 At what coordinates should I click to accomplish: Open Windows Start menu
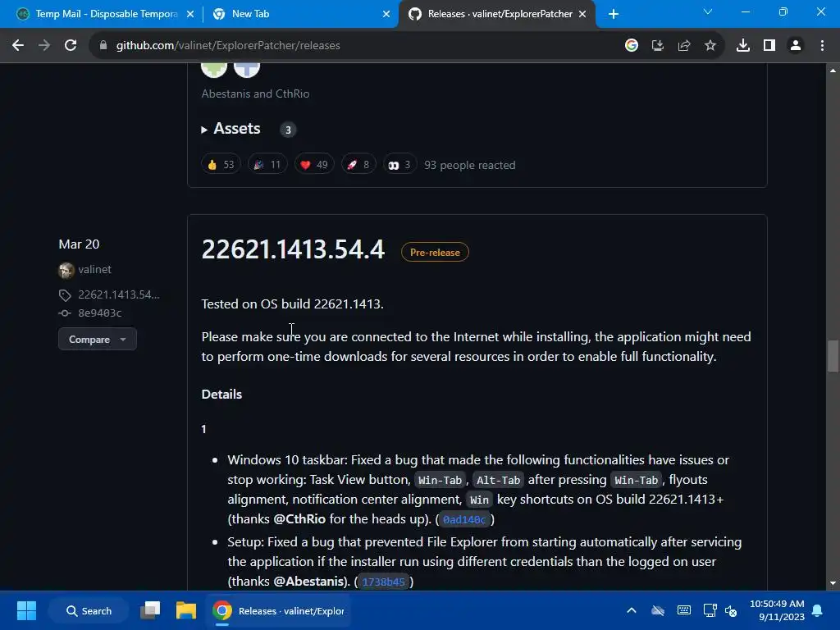click(26, 610)
